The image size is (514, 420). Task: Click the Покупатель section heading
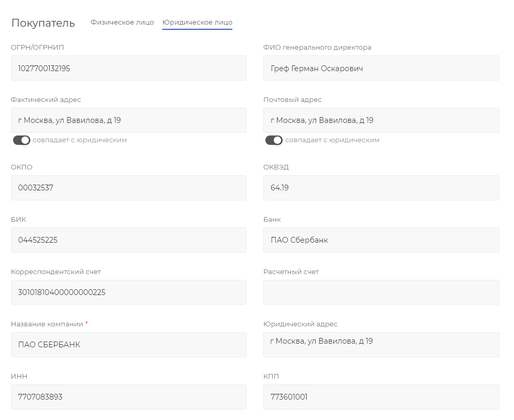coord(43,23)
